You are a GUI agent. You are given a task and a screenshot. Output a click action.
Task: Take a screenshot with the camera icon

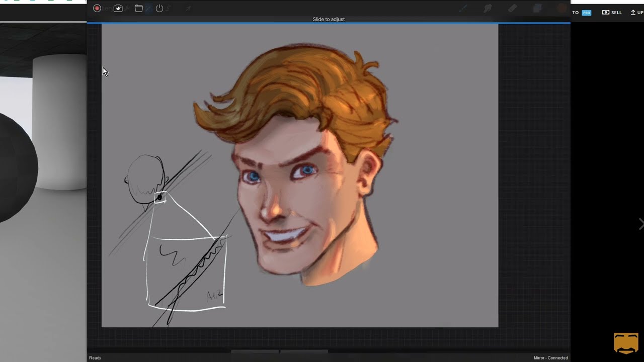click(118, 8)
